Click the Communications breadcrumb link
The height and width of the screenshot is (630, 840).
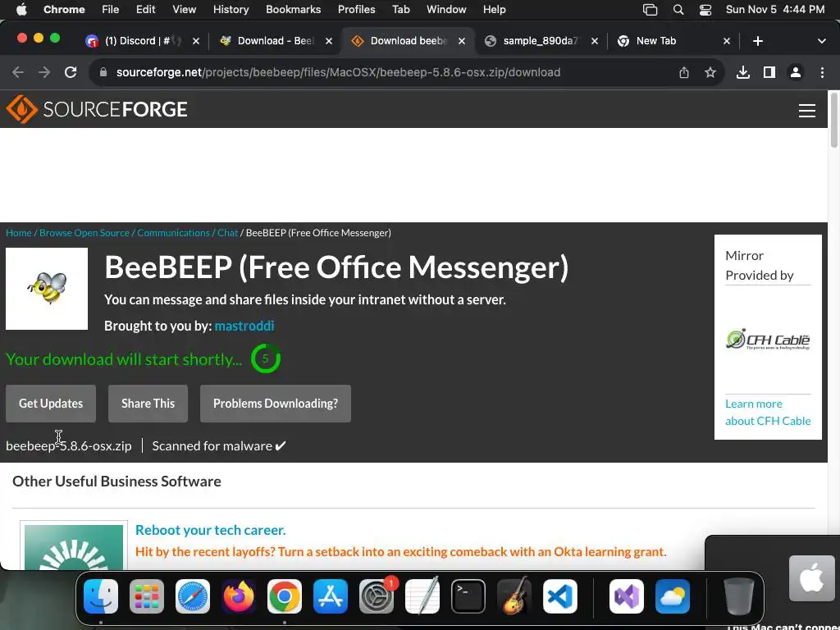(x=174, y=232)
